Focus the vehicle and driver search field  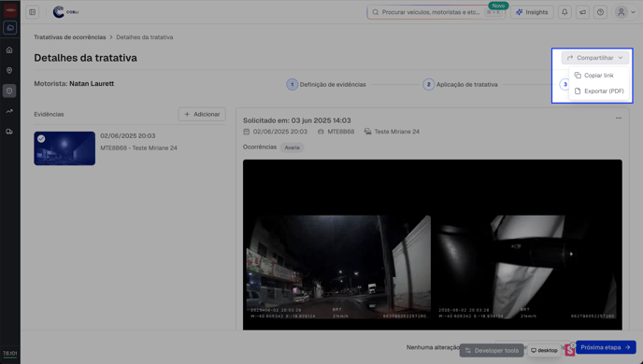436,12
